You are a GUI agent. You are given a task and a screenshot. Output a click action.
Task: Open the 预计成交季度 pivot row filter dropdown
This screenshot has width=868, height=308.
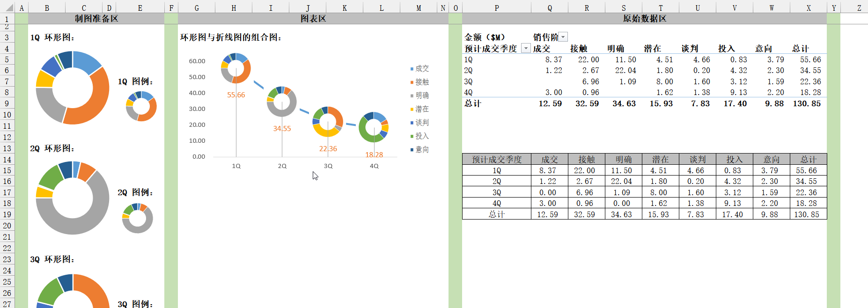526,48
